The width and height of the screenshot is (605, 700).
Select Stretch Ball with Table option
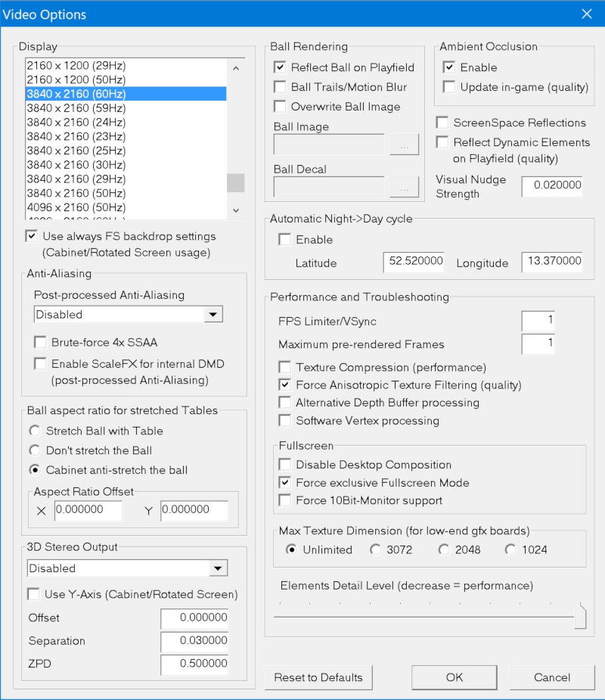(34, 431)
